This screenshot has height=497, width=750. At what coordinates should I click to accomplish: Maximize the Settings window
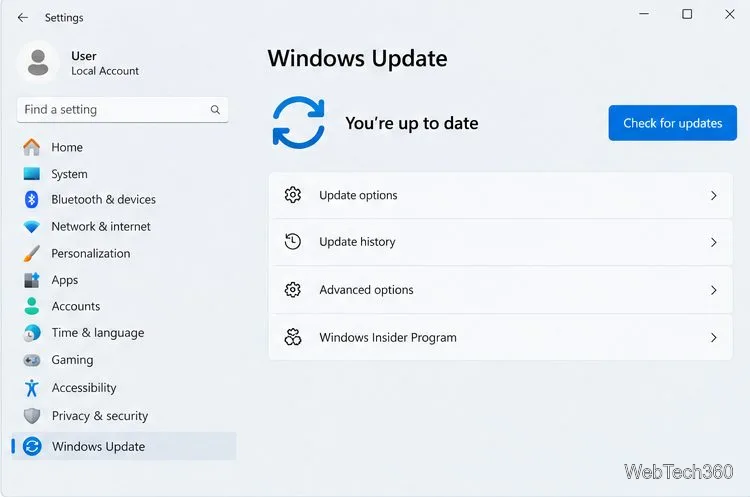(x=687, y=14)
